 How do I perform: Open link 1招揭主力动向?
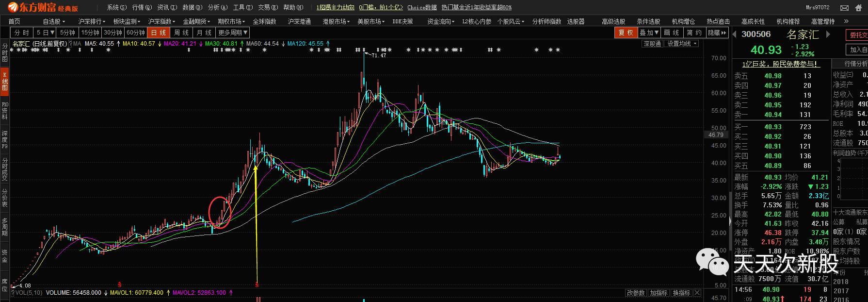336,8
